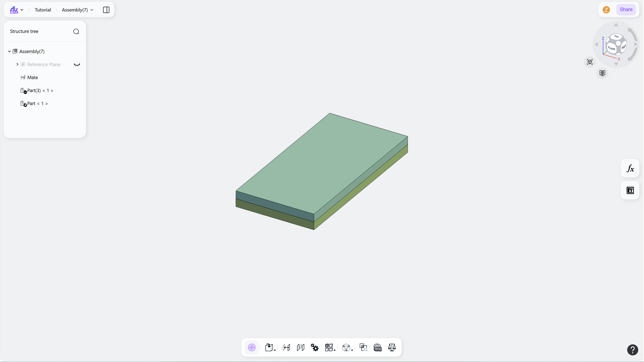Collapse the Assembly(7) tree node
The height and width of the screenshot is (362, 644).
9,51
